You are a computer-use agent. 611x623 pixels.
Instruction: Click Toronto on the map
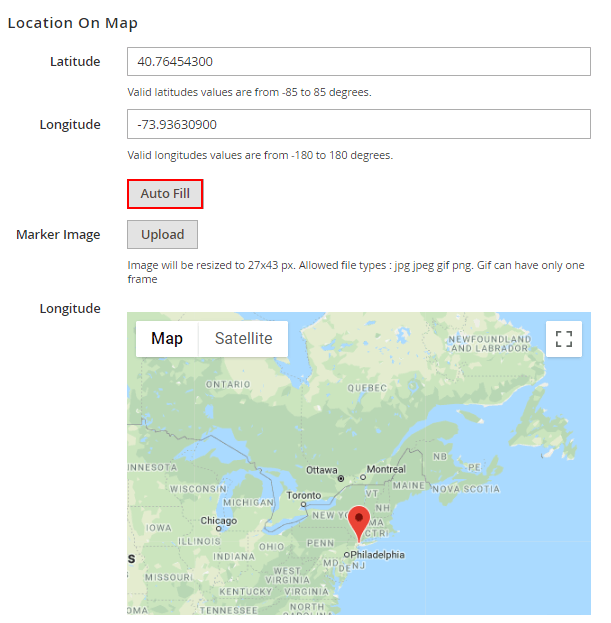[304, 495]
